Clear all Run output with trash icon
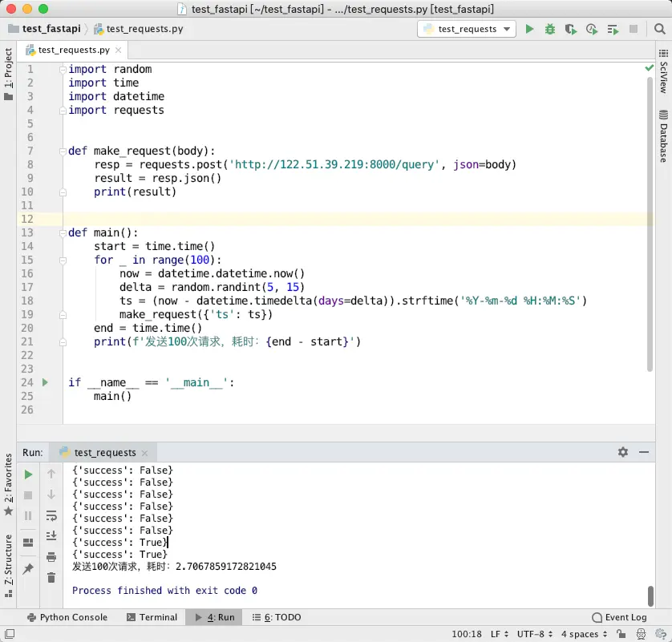 [51, 578]
